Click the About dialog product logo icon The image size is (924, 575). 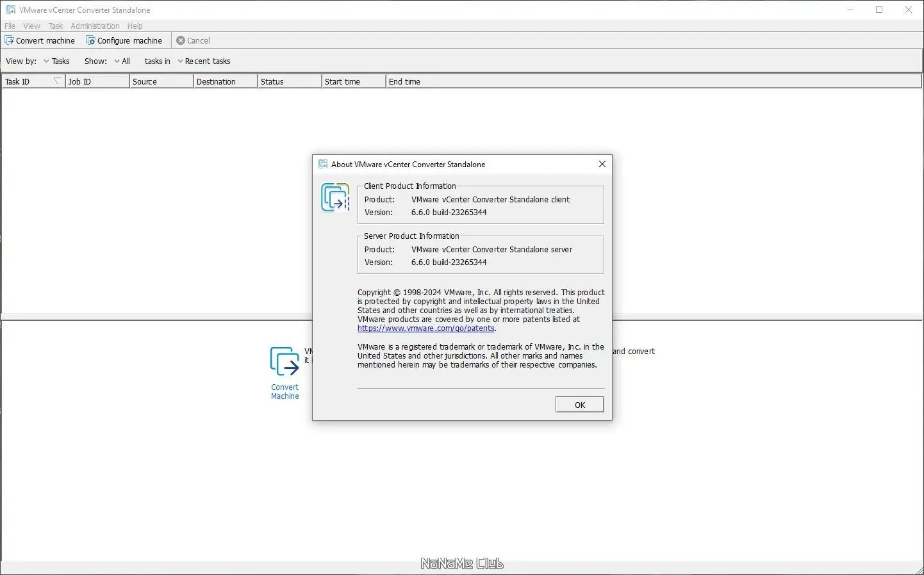(336, 197)
